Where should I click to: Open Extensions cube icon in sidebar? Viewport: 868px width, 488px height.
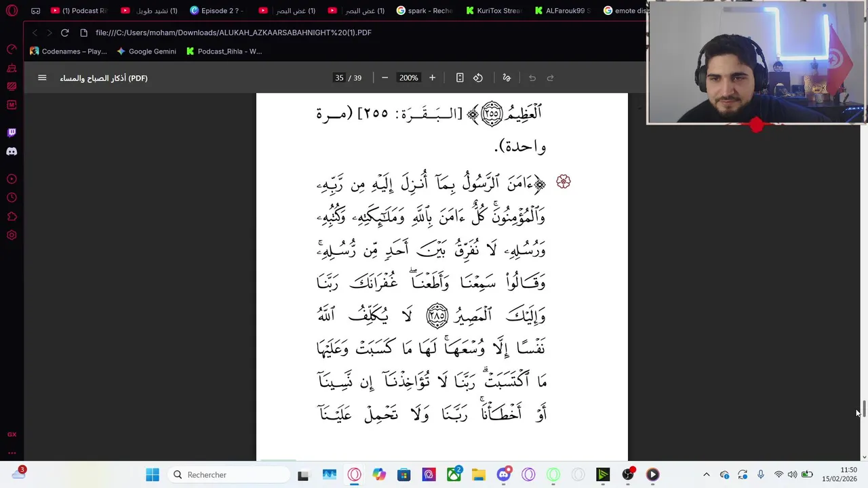[x=12, y=217]
